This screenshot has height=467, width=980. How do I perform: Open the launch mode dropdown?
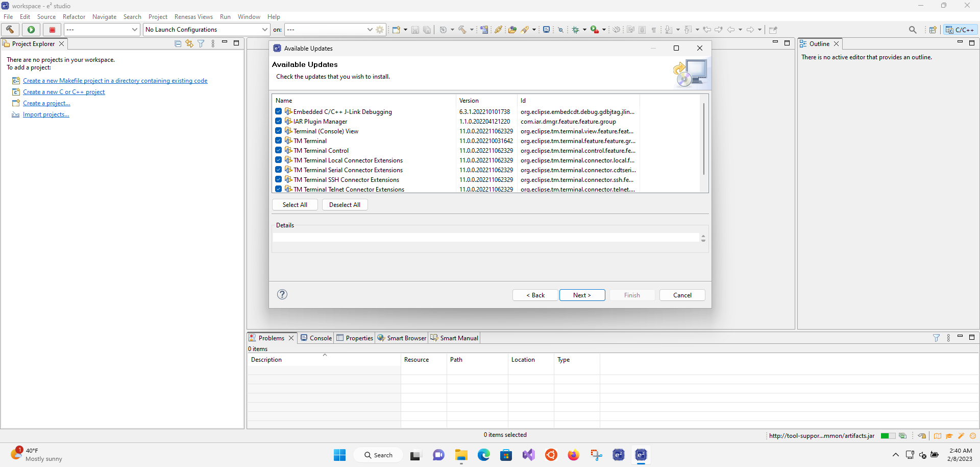(x=102, y=30)
